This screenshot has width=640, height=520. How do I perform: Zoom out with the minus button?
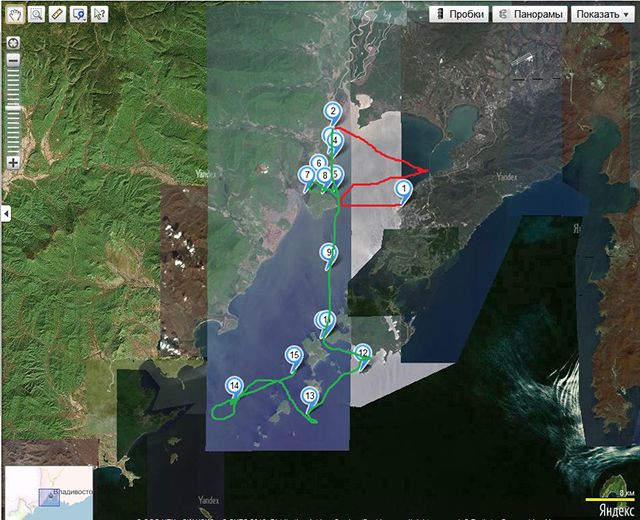[13, 61]
